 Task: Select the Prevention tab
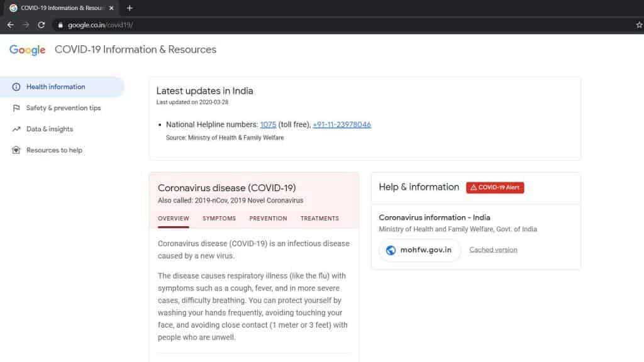pos(268,219)
